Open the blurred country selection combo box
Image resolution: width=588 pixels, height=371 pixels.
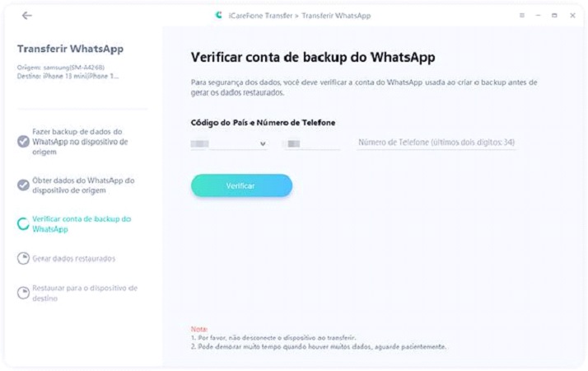click(x=229, y=143)
